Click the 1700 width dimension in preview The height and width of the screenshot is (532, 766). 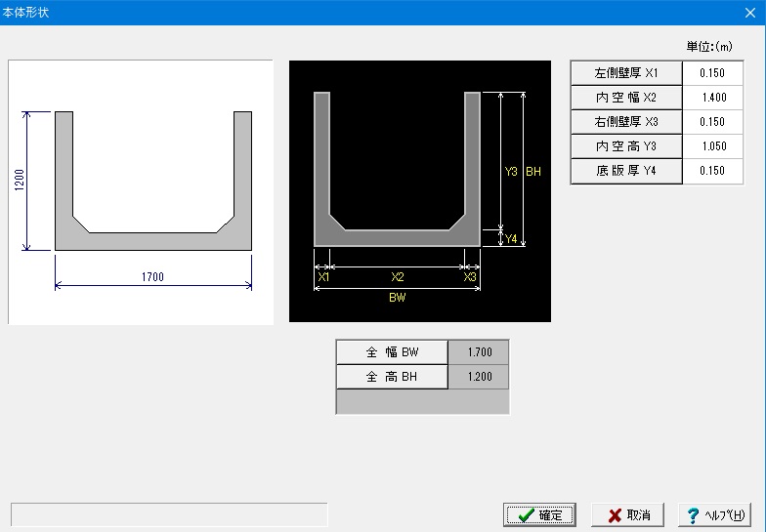pyautogui.click(x=152, y=277)
